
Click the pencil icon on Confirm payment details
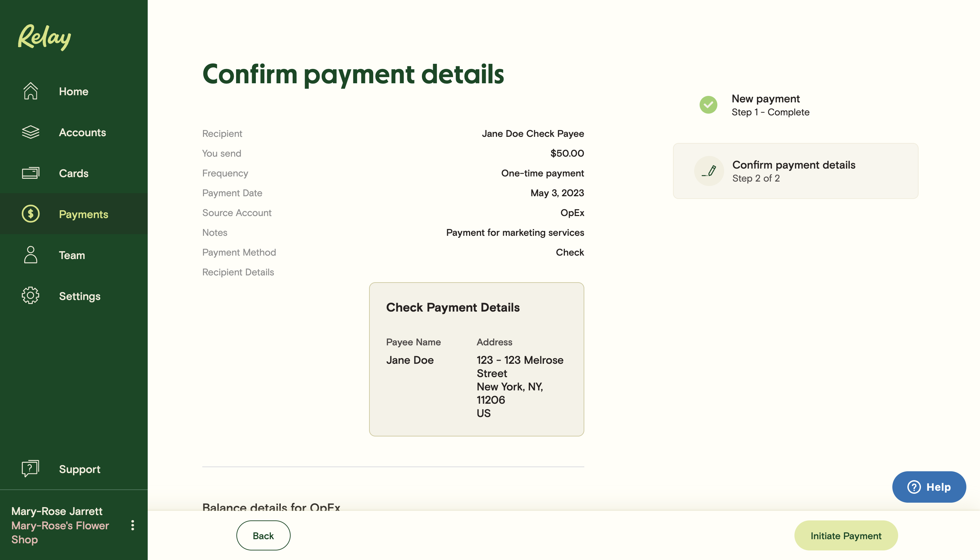click(708, 171)
